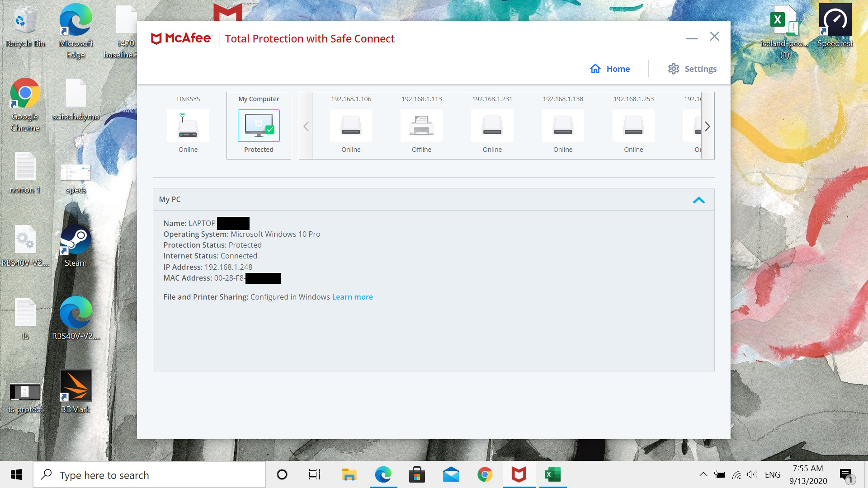The image size is (868, 488).
Task: Open the scitech.dymo file on desktop
Action: 75,100
